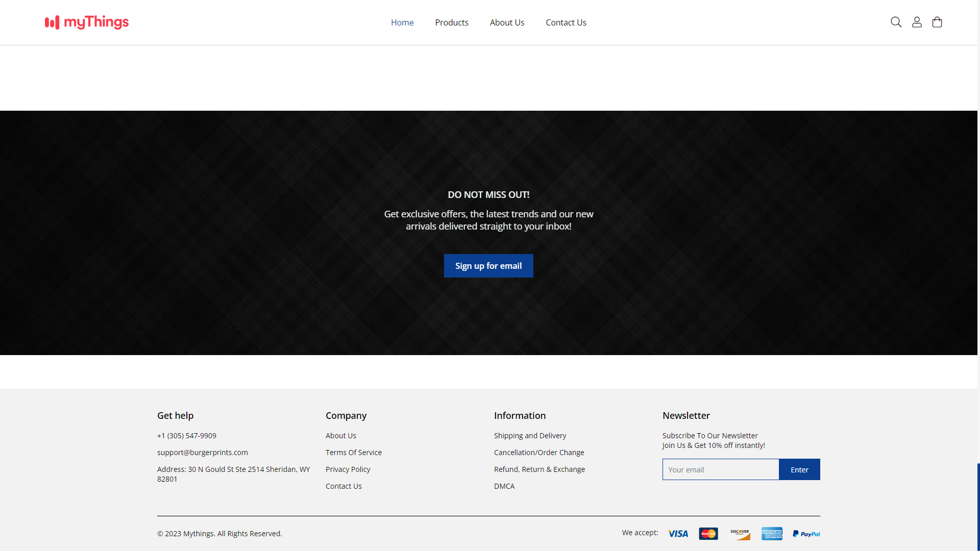Click support@burgerprints.com email address
This screenshot has width=980, height=551.
tap(203, 453)
